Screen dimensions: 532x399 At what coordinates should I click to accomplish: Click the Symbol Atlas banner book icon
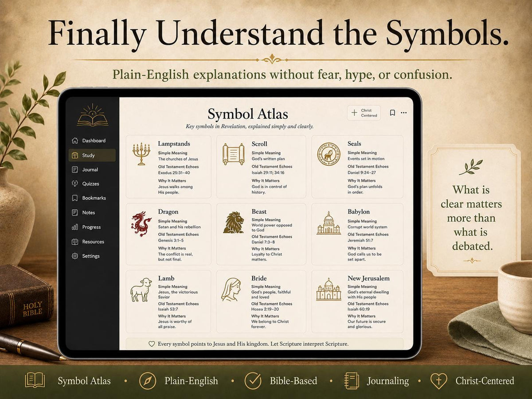[x=35, y=380]
